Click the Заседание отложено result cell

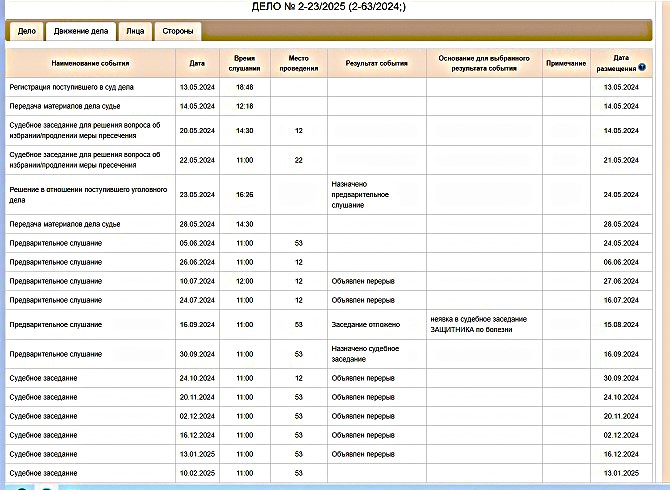point(365,324)
